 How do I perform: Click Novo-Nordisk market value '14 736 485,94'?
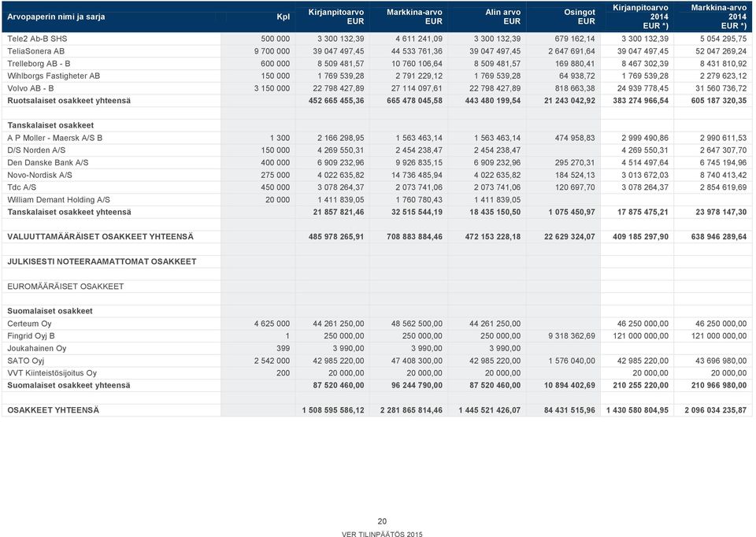[x=417, y=175]
